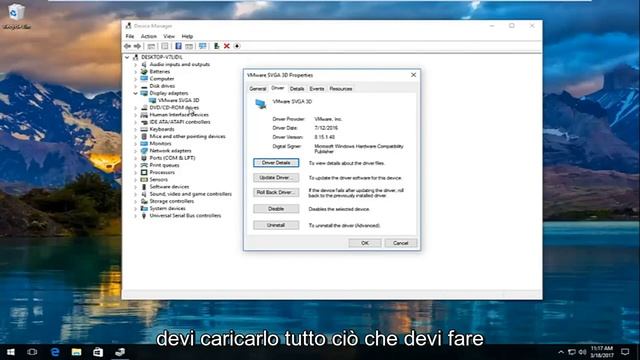Screen dimensions: 640x360
Task: Open the Store icon on the taskbar
Action: point(98,352)
